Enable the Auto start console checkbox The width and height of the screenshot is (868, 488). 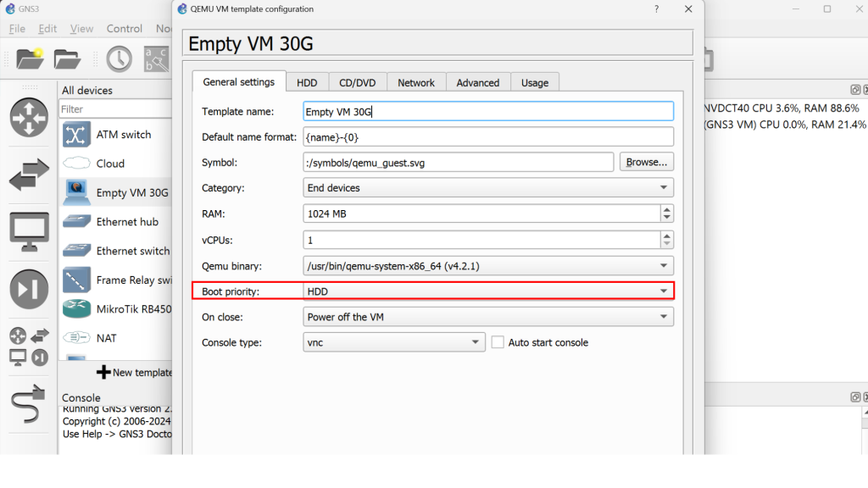[x=498, y=342]
